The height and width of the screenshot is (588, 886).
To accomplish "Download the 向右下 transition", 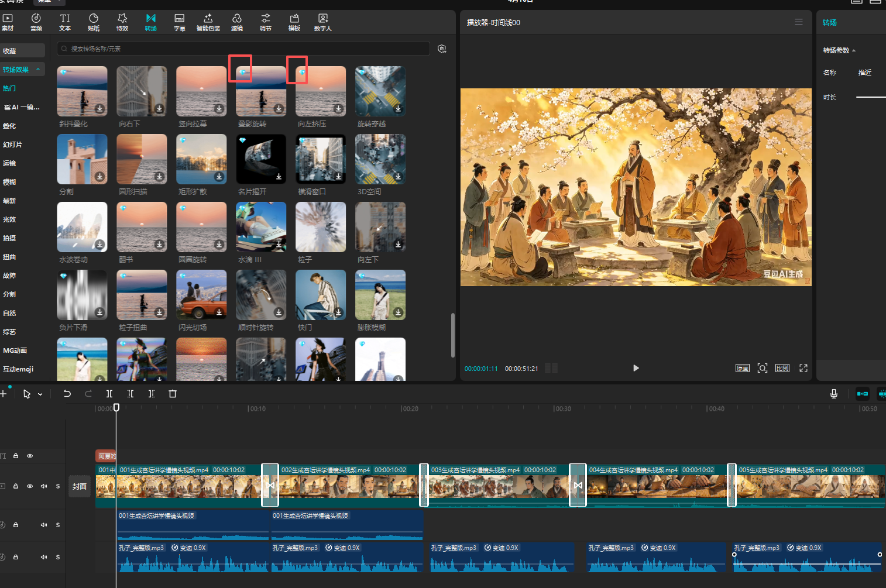I will tap(159, 109).
